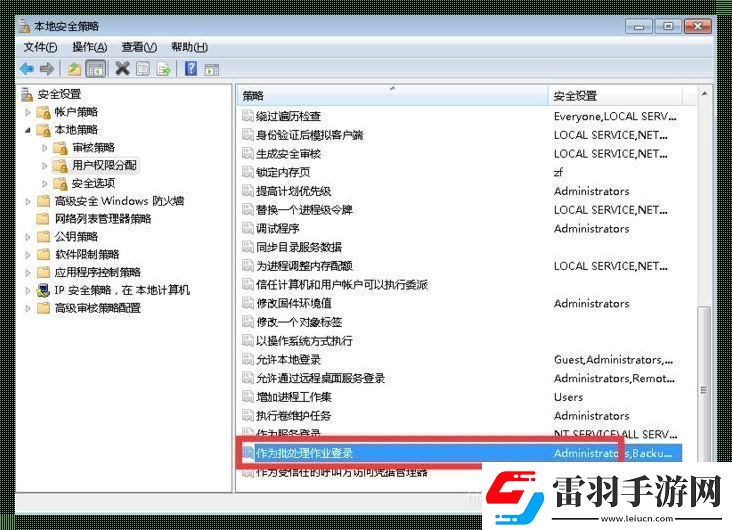This screenshot has height=530, width=732.
Task: Select the 为进程调整内存配额 policy
Action: coord(304,266)
